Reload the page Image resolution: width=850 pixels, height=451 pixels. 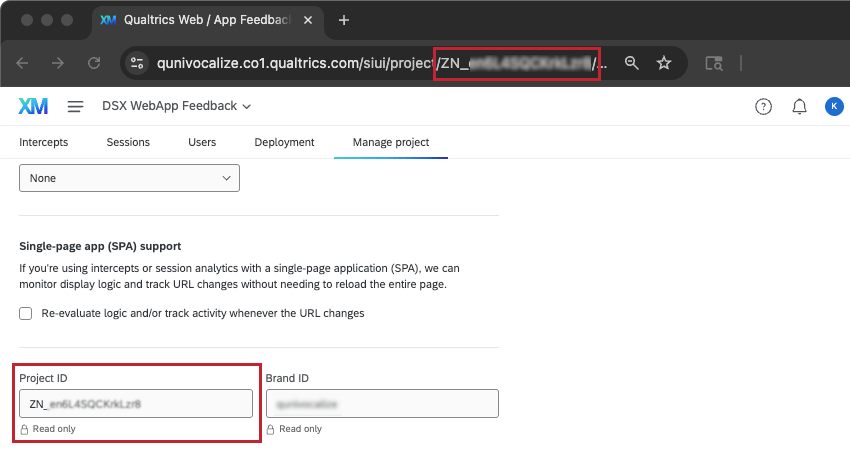coord(94,63)
